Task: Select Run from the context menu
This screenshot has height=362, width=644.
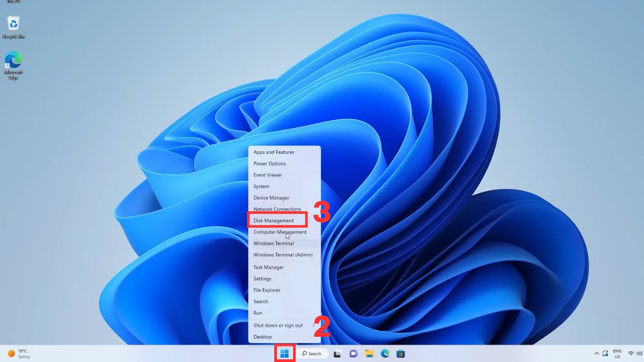Action: coord(258,313)
